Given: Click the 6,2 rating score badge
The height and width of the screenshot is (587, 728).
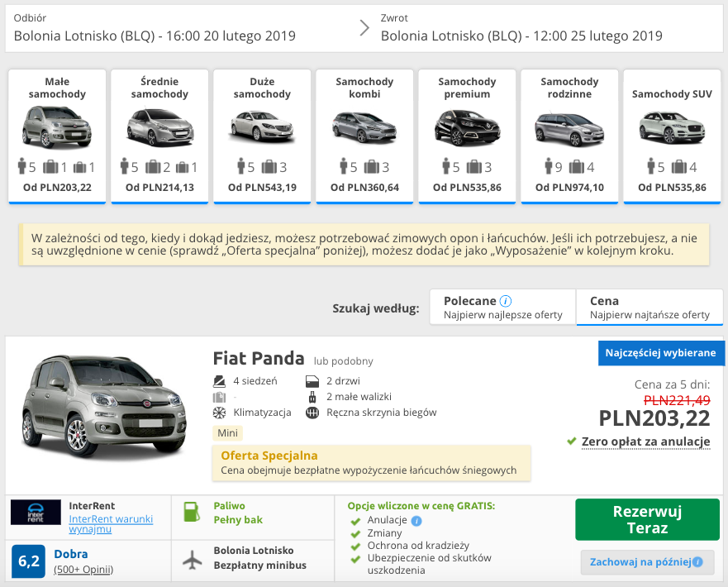Looking at the screenshot, I should pos(28,561).
